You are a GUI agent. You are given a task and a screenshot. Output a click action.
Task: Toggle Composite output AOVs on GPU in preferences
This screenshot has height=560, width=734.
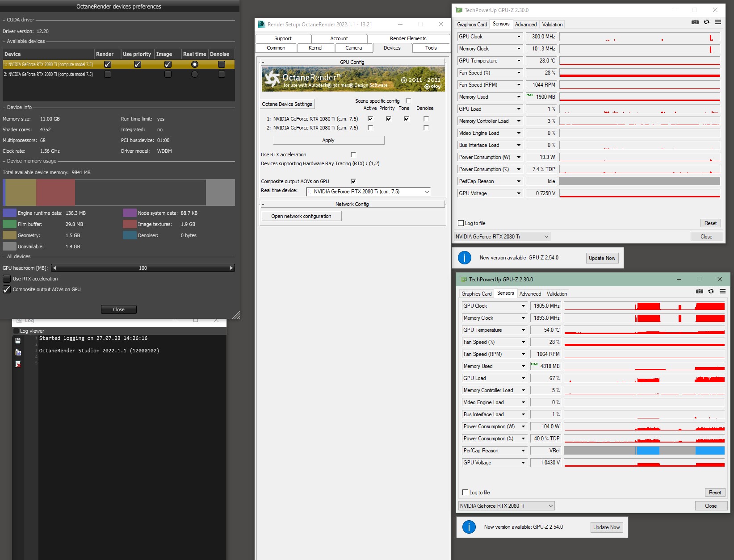[x=7, y=289]
